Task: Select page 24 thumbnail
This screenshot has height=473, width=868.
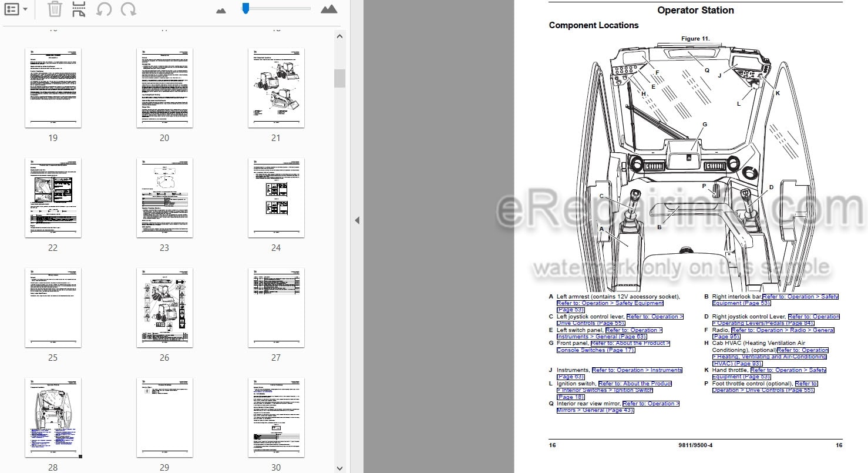Action: [276, 197]
